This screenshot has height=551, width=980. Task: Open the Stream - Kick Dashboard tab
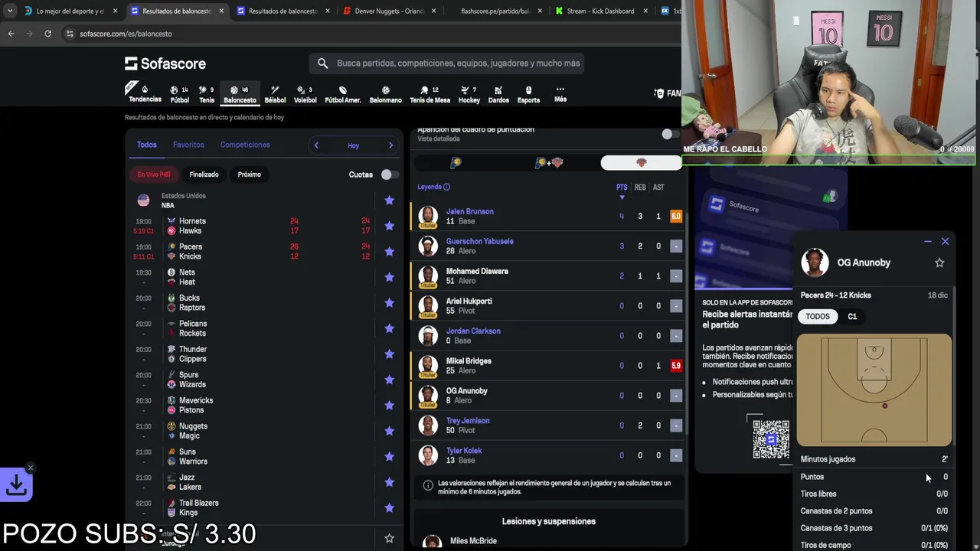click(601, 11)
